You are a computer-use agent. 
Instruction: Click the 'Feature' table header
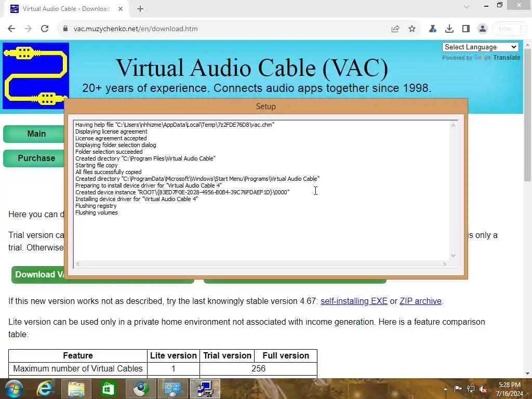[78, 355]
